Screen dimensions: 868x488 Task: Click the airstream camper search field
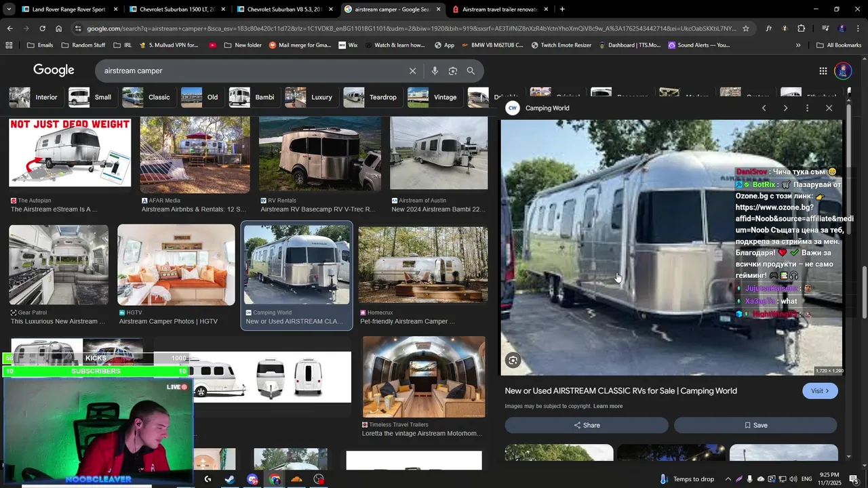click(x=251, y=70)
